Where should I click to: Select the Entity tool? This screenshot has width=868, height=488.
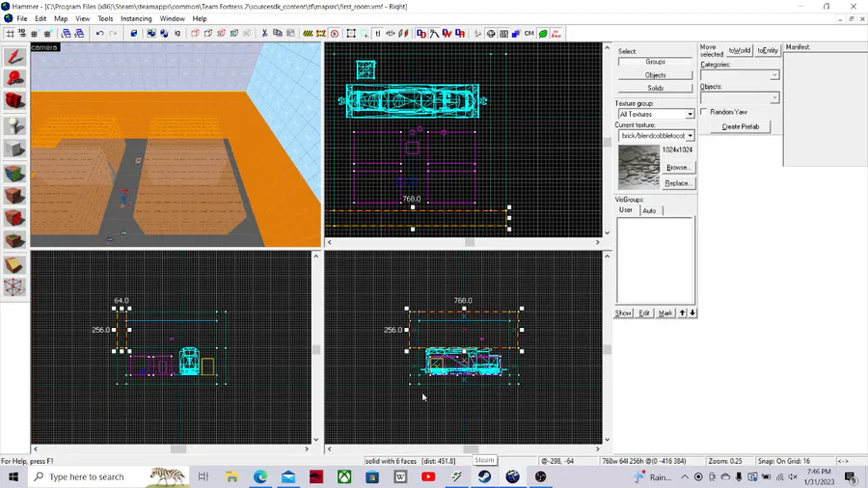click(x=14, y=125)
